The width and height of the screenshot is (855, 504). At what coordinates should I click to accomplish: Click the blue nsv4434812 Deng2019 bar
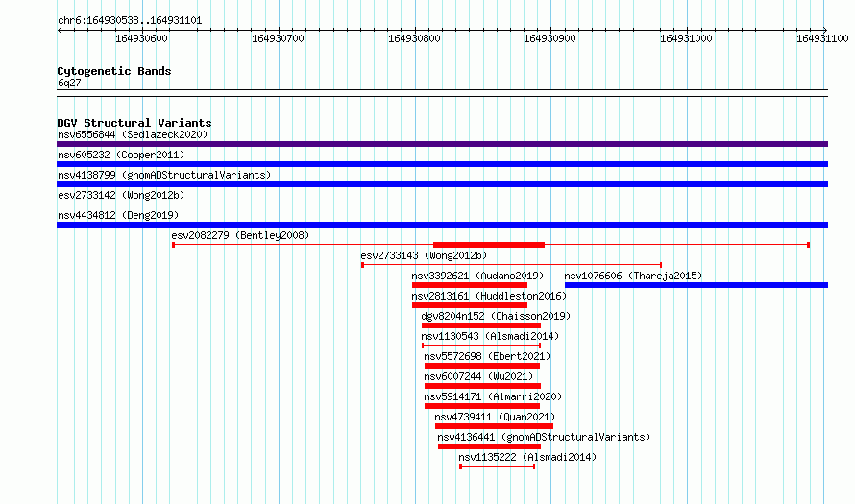[x=442, y=225]
